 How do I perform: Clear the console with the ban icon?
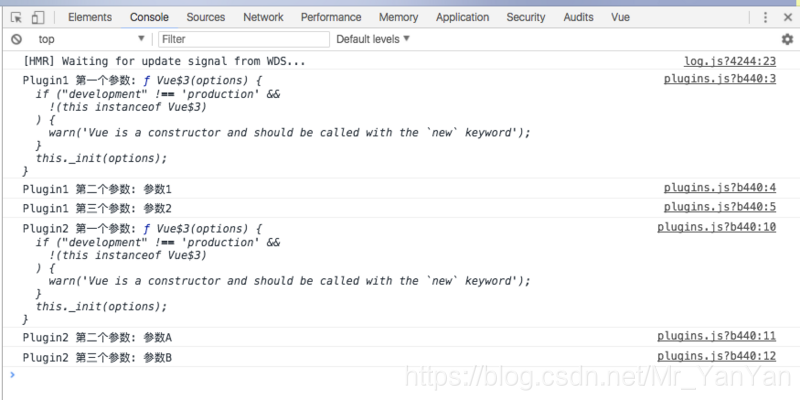tap(16, 39)
